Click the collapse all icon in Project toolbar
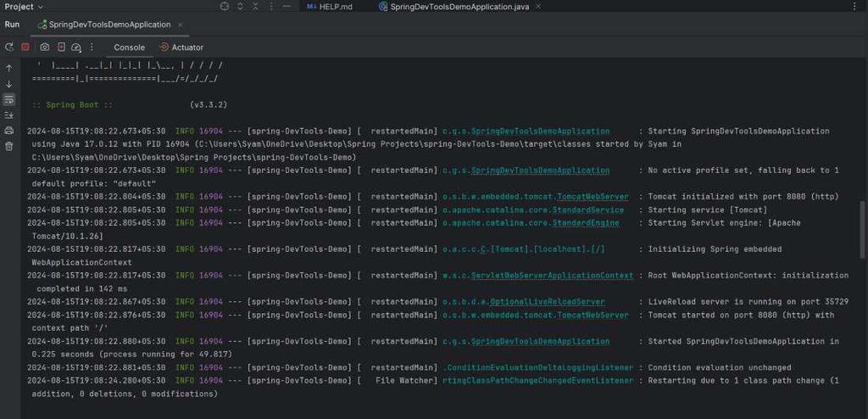Viewport: 868px width, 419px height. point(255,7)
